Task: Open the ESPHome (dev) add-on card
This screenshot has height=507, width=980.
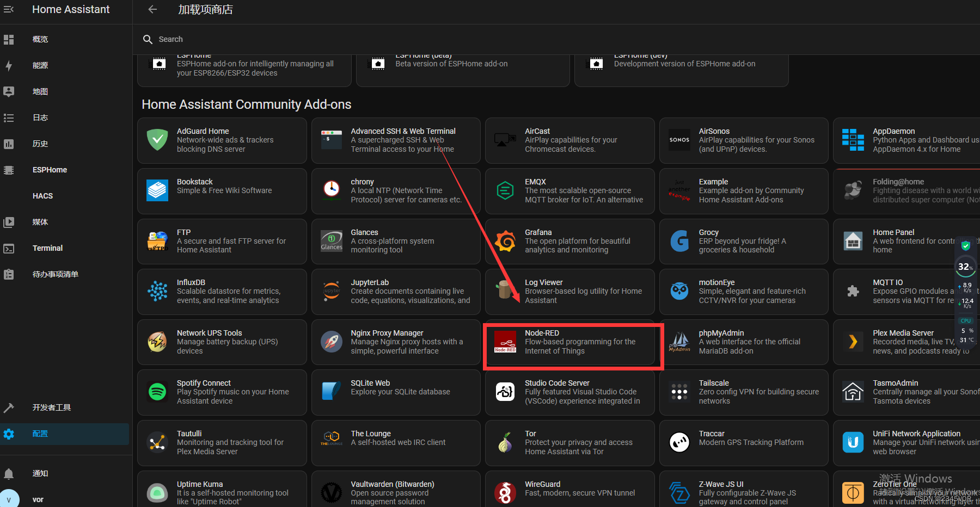Action: [x=682, y=71]
